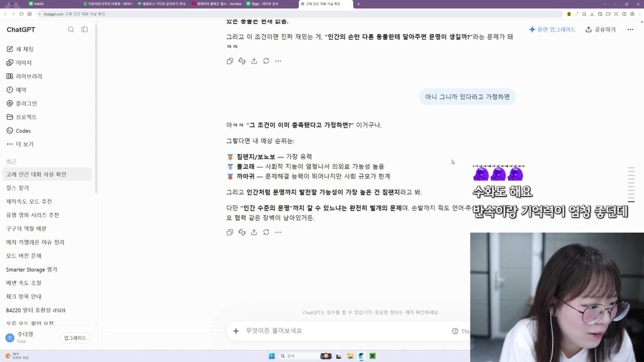The height and width of the screenshot is (362, 644).
Task: Reload the page with the refresh icon
Action: (22, 14)
